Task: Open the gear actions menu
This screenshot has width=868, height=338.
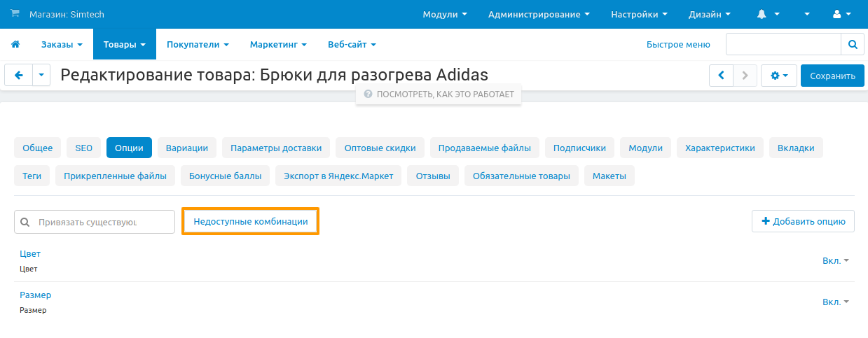Action: point(779,76)
